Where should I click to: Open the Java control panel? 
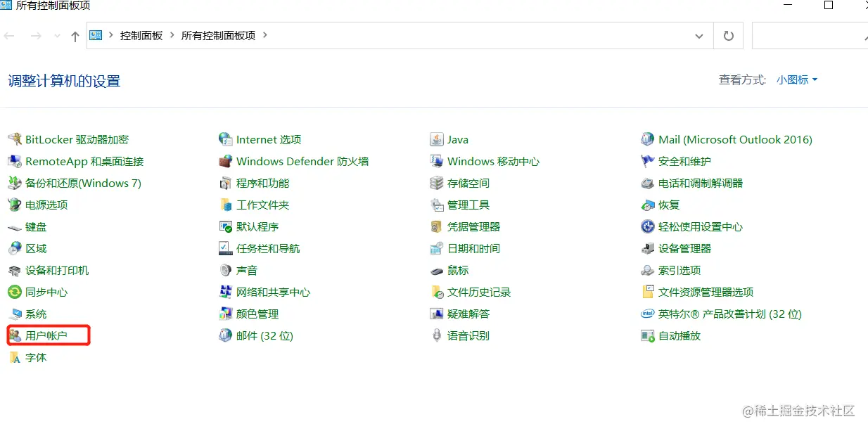457,139
